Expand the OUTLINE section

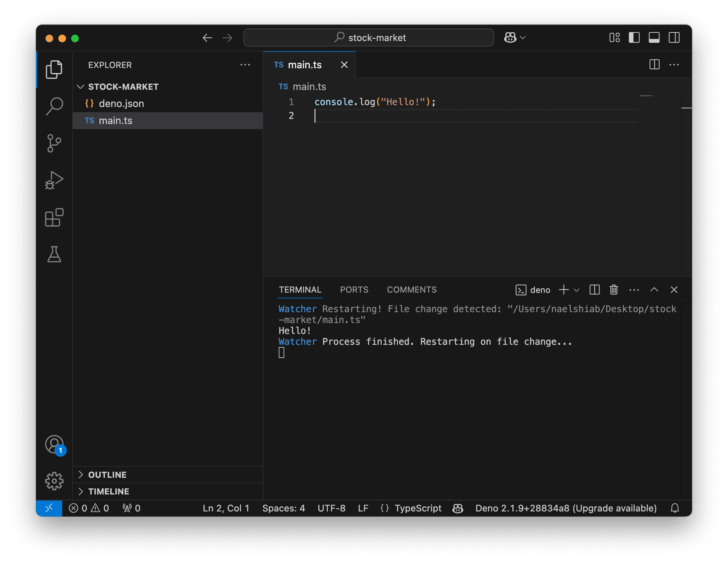point(168,474)
